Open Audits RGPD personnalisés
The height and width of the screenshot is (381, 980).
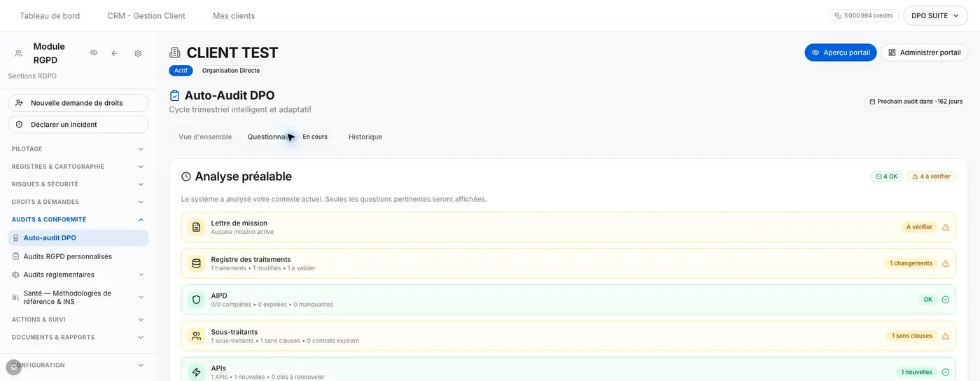[78, 256]
